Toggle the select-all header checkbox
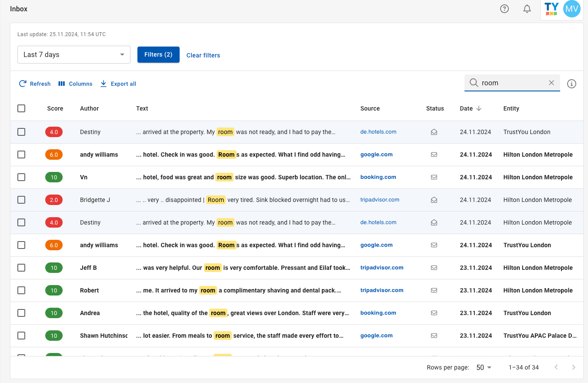Viewport: 588px width, 383px height. pyautogui.click(x=21, y=108)
